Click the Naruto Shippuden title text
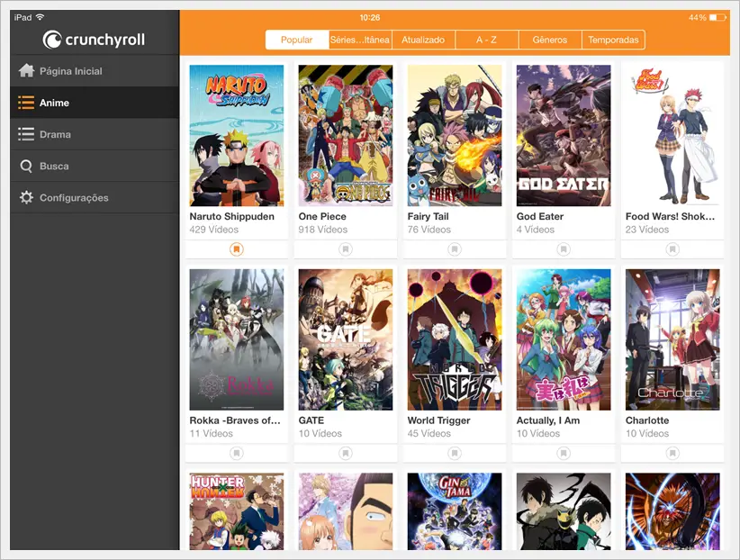The height and width of the screenshot is (560, 740). click(x=231, y=217)
